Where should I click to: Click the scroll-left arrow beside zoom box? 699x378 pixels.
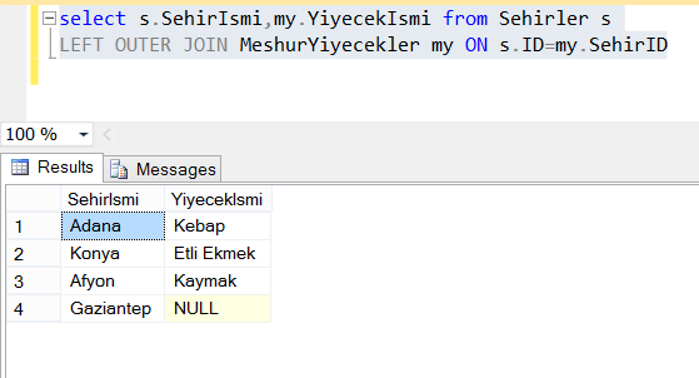tap(107, 134)
